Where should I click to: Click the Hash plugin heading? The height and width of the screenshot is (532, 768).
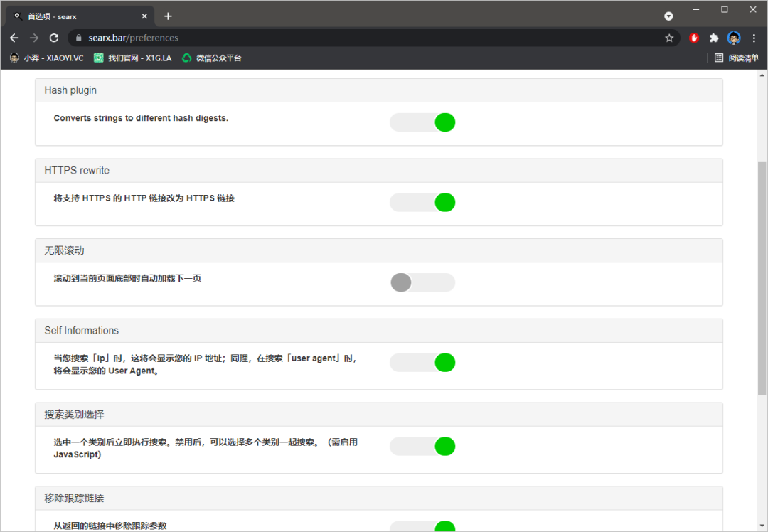pos(70,90)
